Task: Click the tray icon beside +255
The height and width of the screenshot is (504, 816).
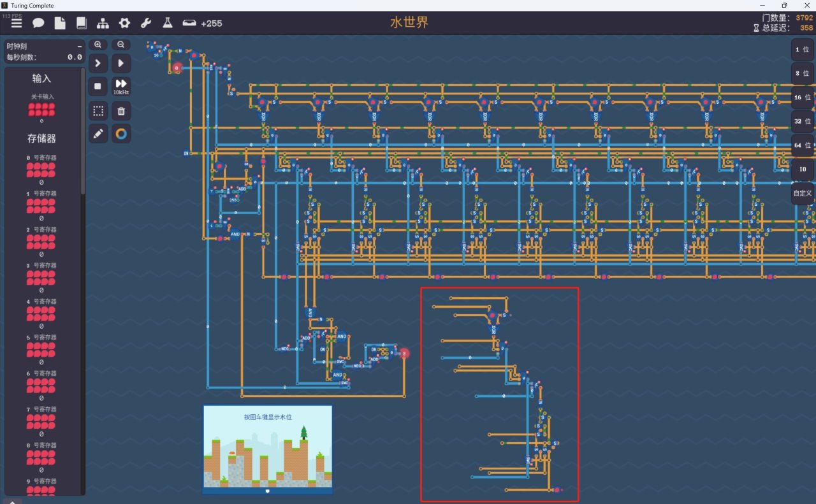Action: click(x=189, y=23)
